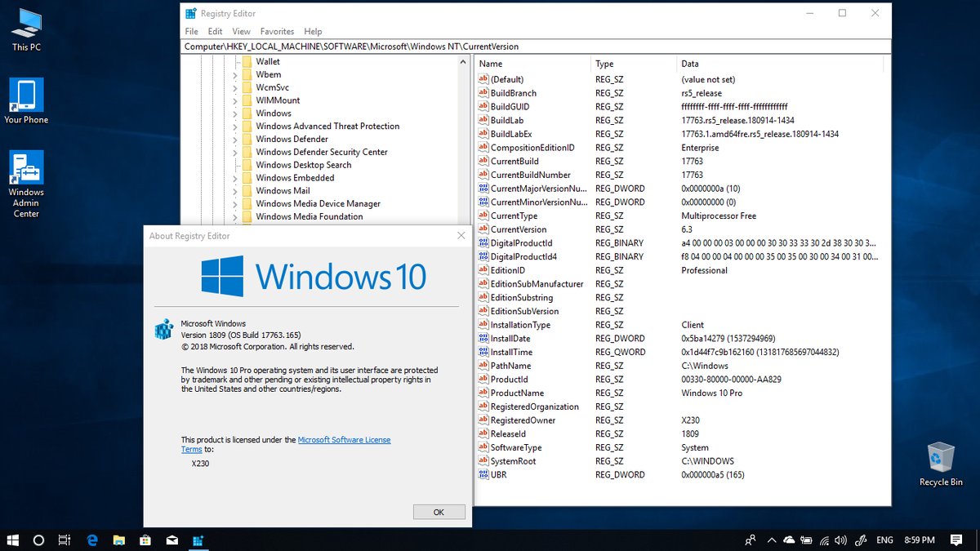Open File Explorer from the taskbar
The height and width of the screenshot is (551, 980).
tap(119, 540)
